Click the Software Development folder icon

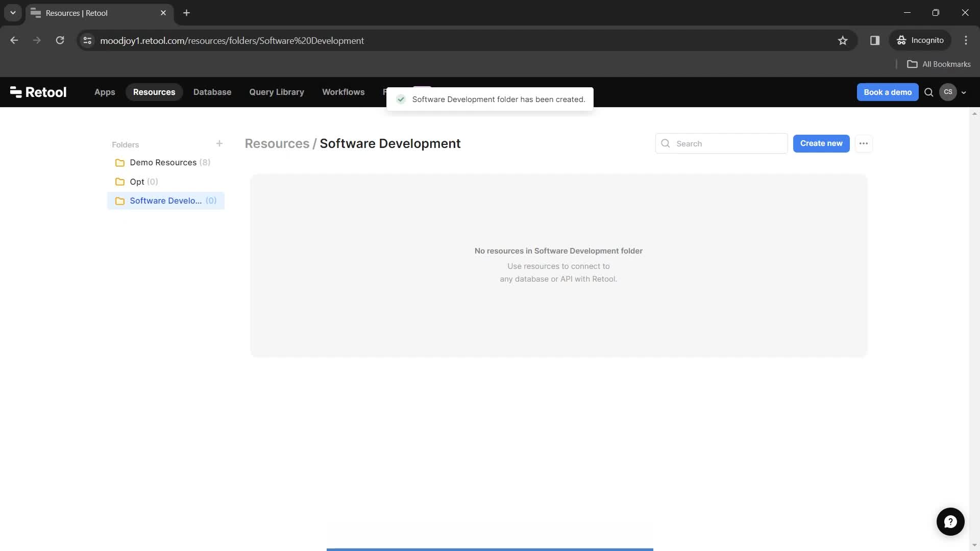click(120, 200)
